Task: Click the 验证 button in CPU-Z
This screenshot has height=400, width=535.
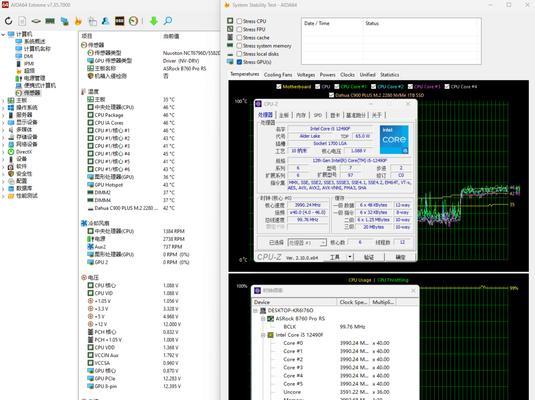Action: pos(369,257)
